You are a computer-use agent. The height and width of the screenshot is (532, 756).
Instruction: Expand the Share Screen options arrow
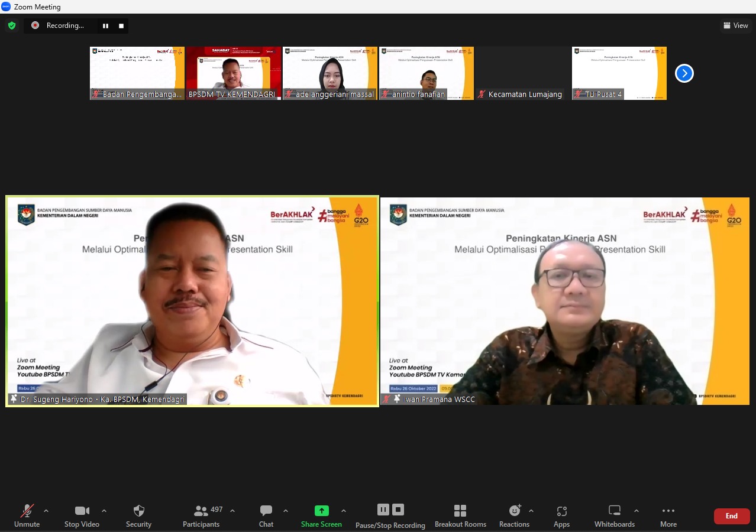(344, 511)
